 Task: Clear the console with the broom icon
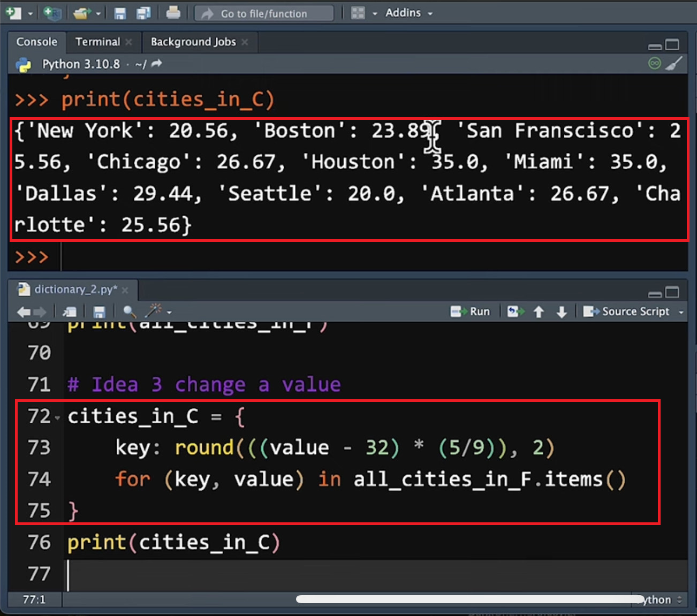point(674,64)
